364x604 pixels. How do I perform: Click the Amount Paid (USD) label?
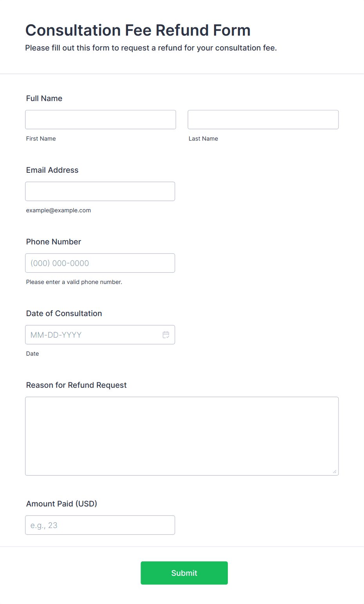[62, 504]
